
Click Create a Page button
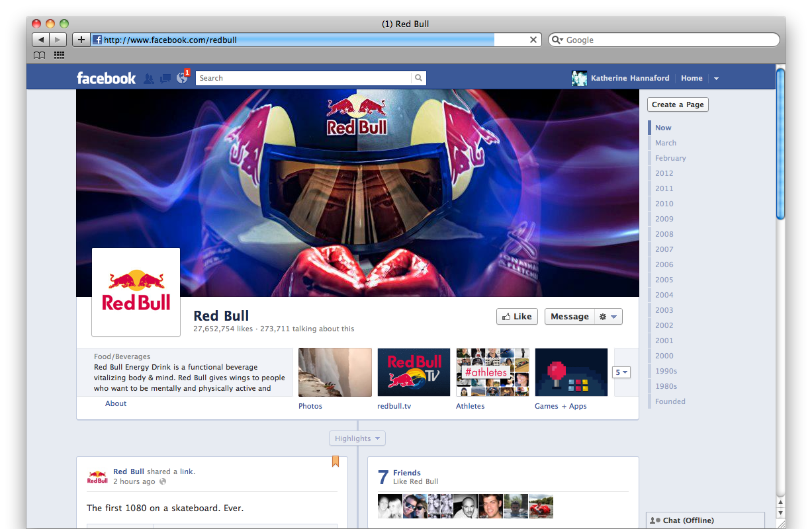(678, 104)
